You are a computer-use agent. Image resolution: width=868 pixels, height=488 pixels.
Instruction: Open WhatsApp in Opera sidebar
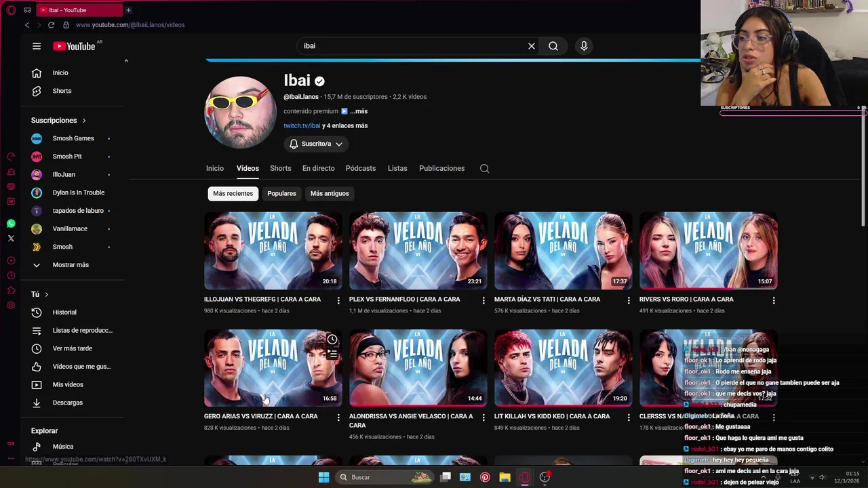[x=11, y=224]
